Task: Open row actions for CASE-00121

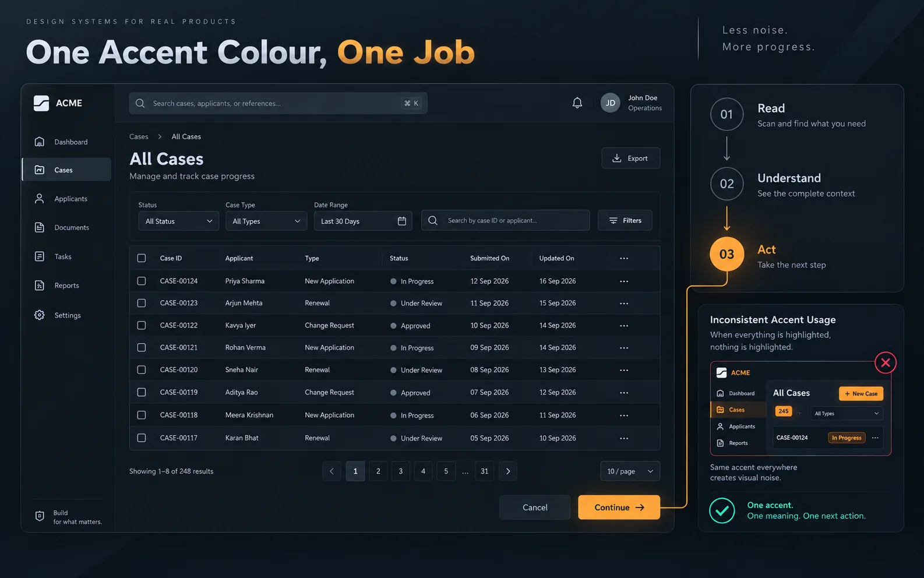Action: [x=624, y=348]
